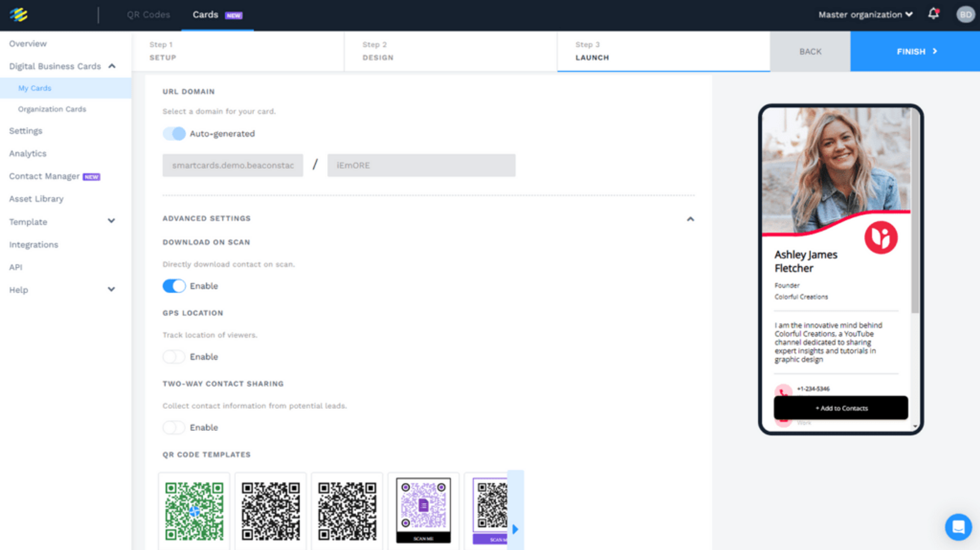The height and width of the screenshot is (550, 980).
Task: Click the BACK button
Action: [810, 51]
